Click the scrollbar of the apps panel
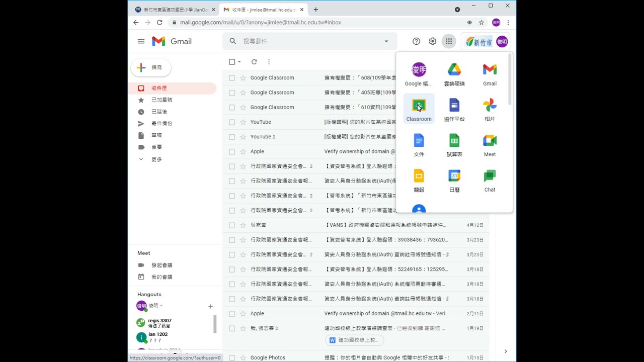Screen dimensions: 644x362 coord(510,79)
